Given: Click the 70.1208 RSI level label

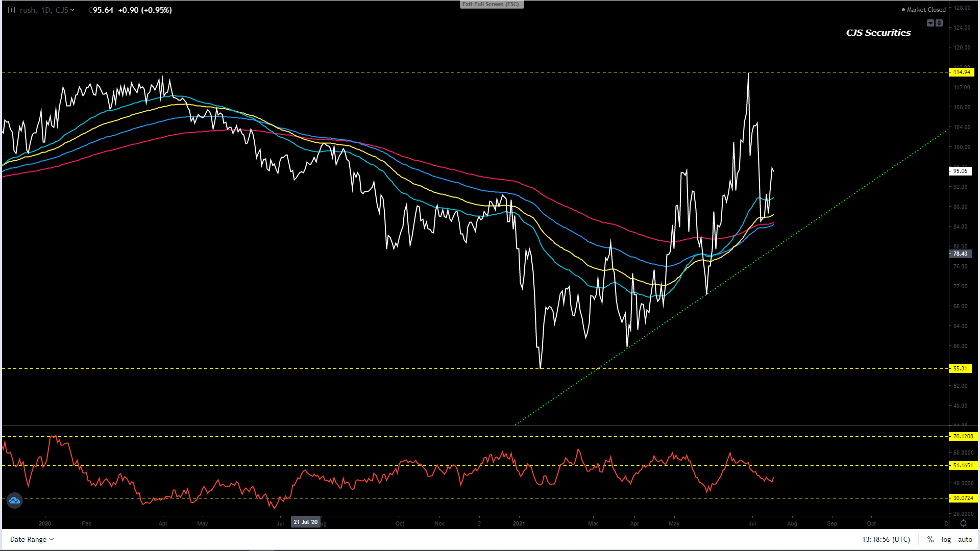Looking at the screenshot, I should 963,436.
